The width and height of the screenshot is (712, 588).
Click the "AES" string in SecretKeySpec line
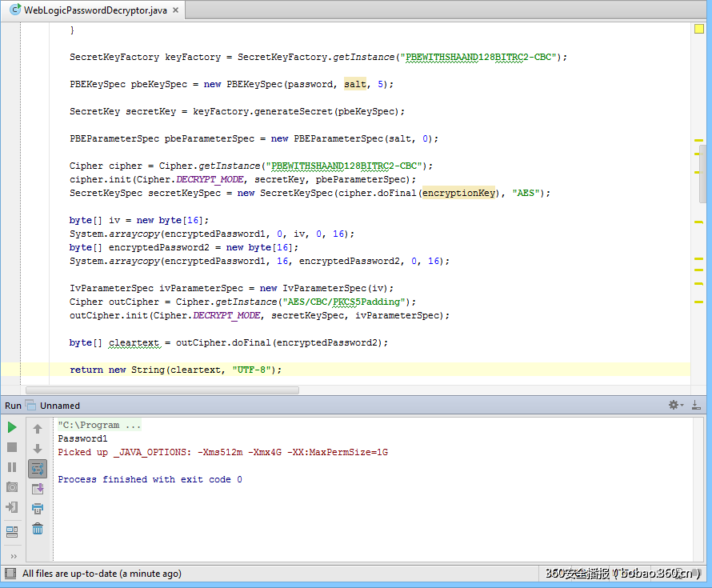[526, 193]
